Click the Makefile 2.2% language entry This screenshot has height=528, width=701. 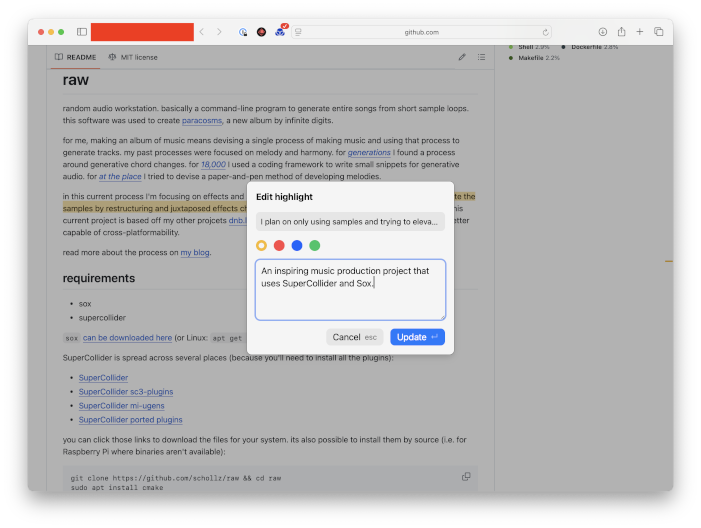point(534,58)
